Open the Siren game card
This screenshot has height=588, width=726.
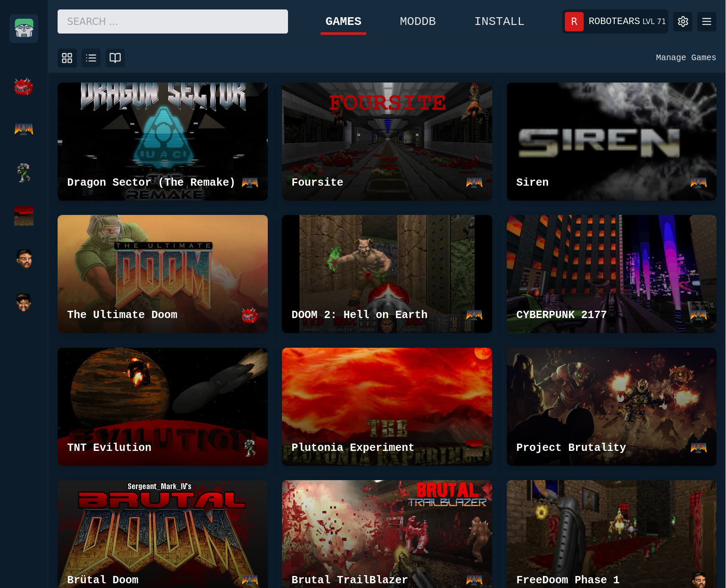click(x=612, y=141)
